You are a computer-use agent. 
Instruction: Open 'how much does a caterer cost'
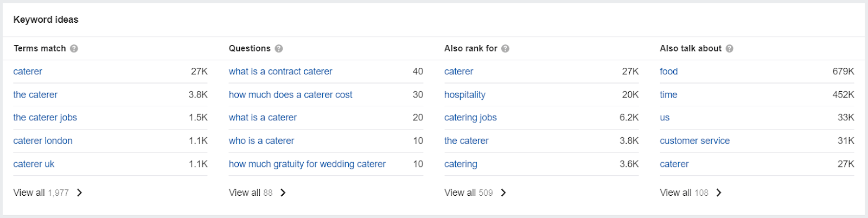click(x=290, y=95)
